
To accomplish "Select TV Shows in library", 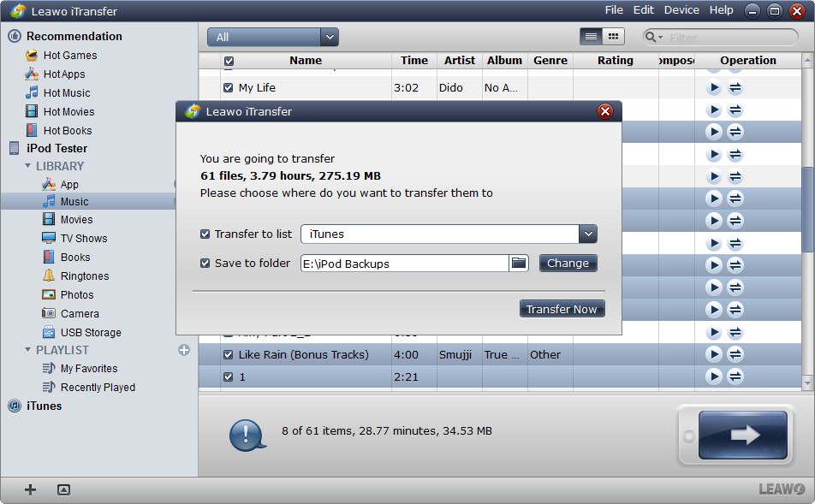I will tap(74, 239).
